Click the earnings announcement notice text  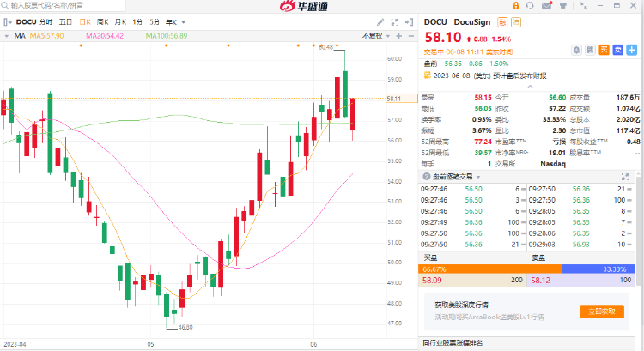tap(489, 76)
